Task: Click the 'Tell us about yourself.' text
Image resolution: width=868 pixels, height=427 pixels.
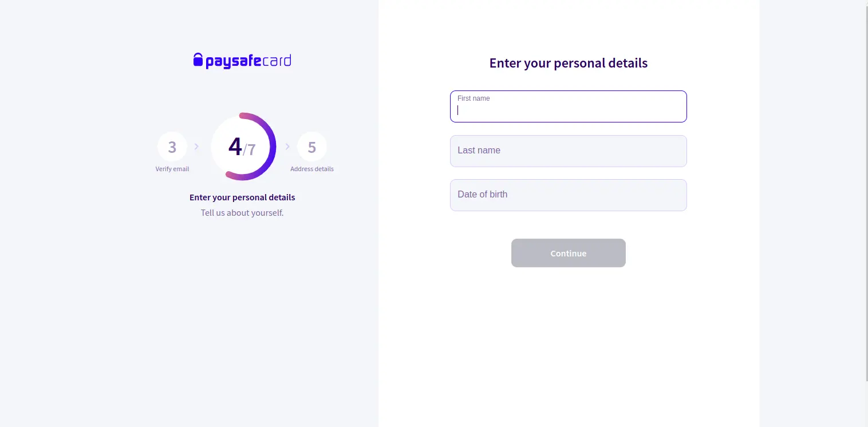Action: [x=242, y=213]
